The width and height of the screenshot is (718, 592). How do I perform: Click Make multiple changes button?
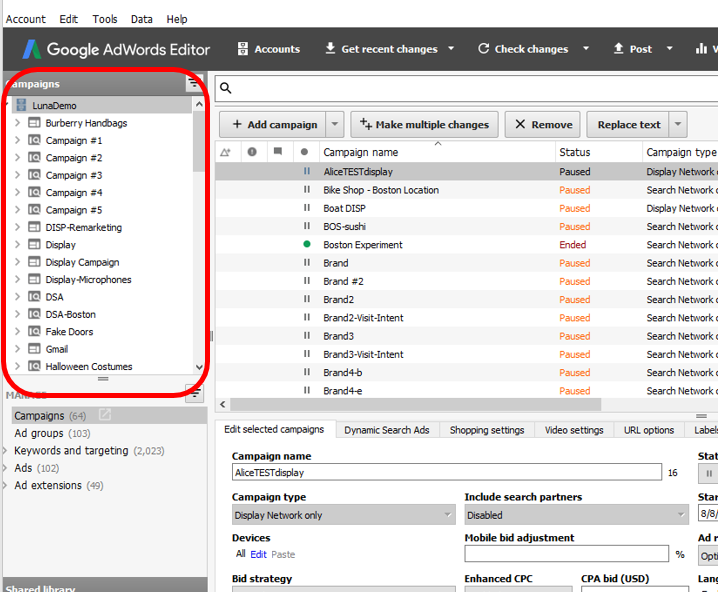coord(424,125)
